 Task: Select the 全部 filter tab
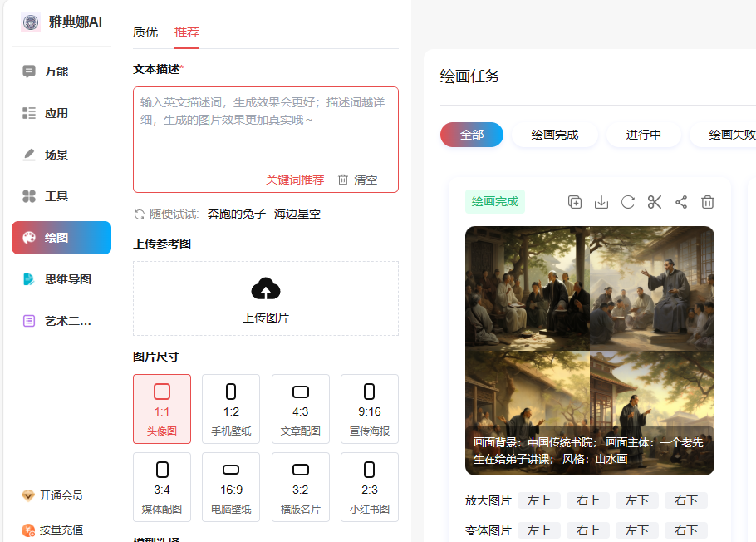tap(472, 135)
